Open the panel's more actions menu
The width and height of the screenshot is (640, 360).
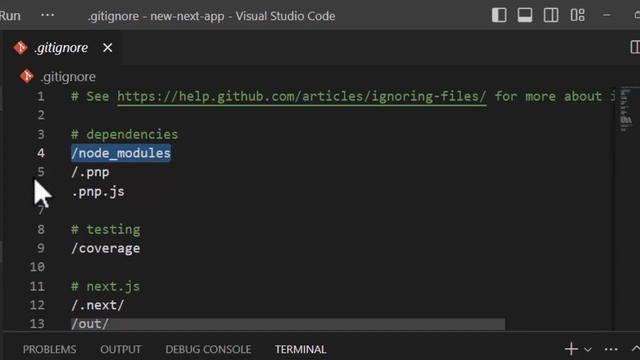(611, 349)
